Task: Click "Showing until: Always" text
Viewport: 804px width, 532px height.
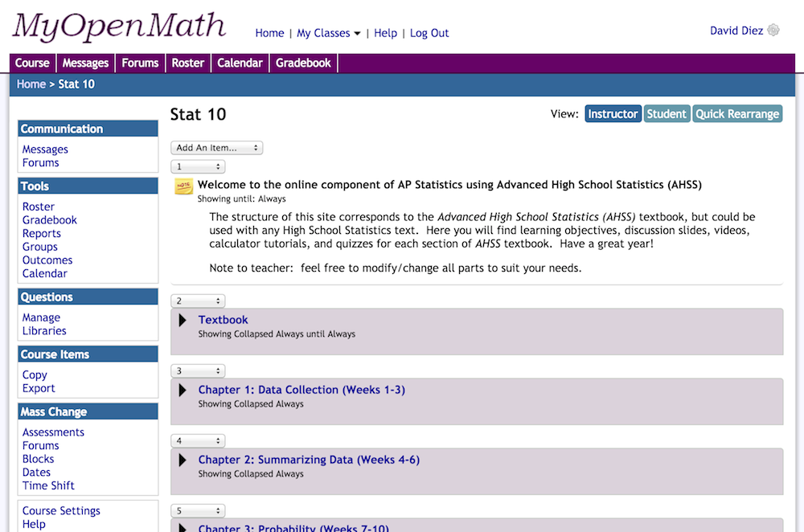Action: [241, 198]
